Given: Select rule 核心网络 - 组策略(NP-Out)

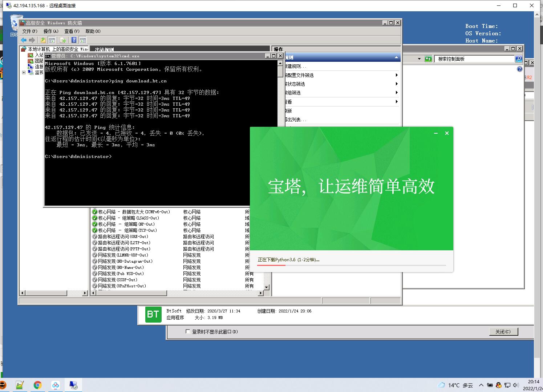Looking at the screenshot, I should coord(126,224).
